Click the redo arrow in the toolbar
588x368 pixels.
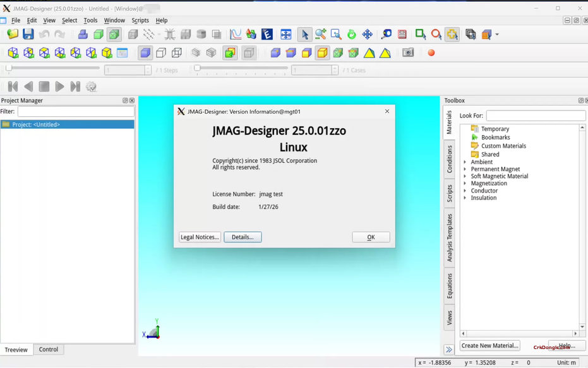pos(59,35)
